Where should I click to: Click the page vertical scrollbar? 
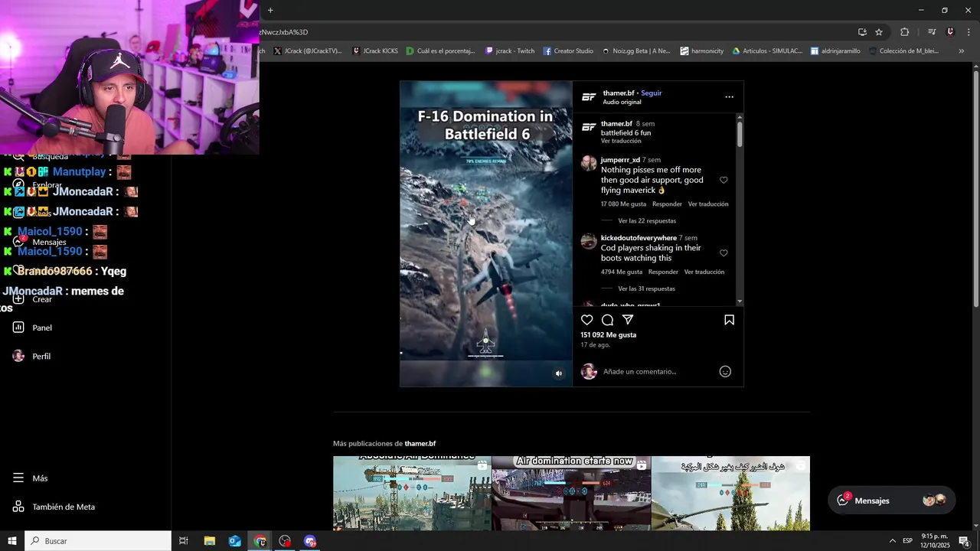(x=975, y=187)
